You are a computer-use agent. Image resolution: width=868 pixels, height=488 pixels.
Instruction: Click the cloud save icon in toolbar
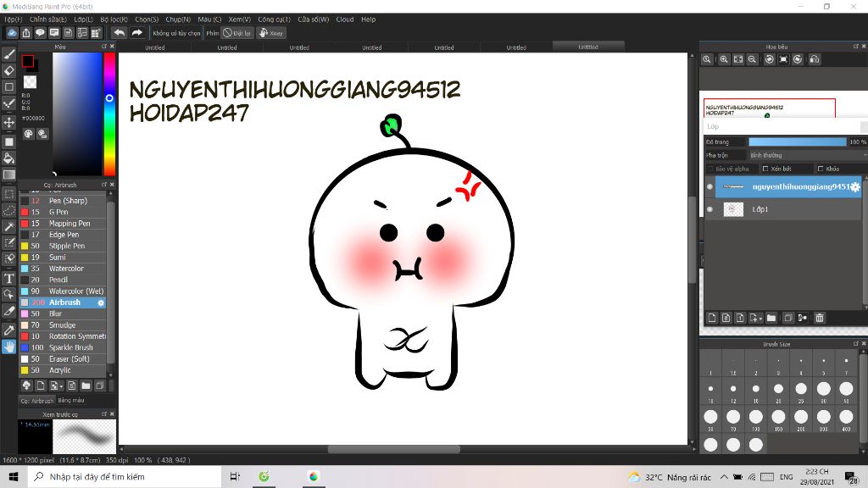[12, 33]
